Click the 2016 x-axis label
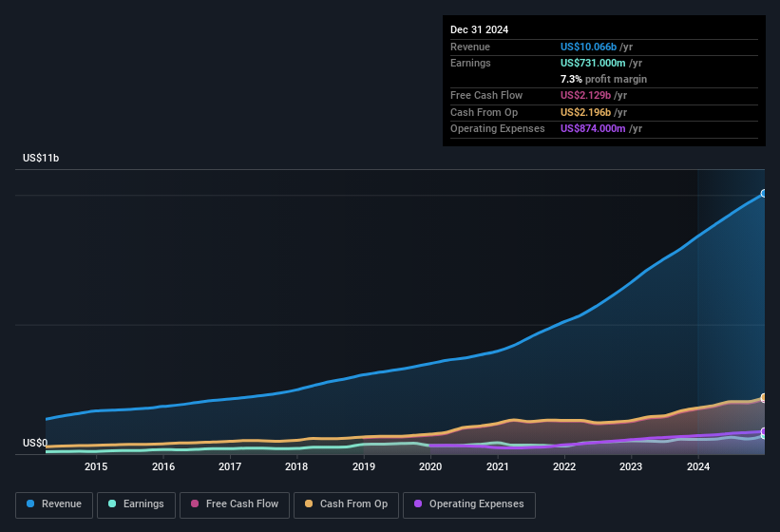 tap(163, 466)
